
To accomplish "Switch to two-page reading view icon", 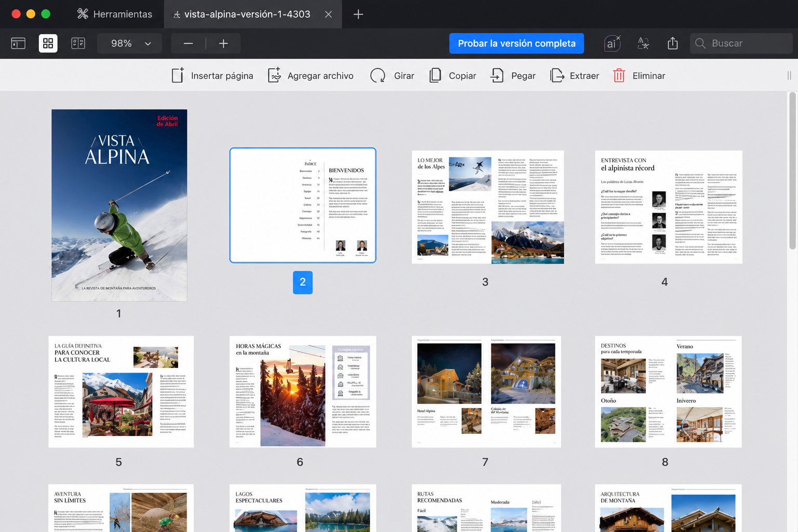I will tap(78, 43).
